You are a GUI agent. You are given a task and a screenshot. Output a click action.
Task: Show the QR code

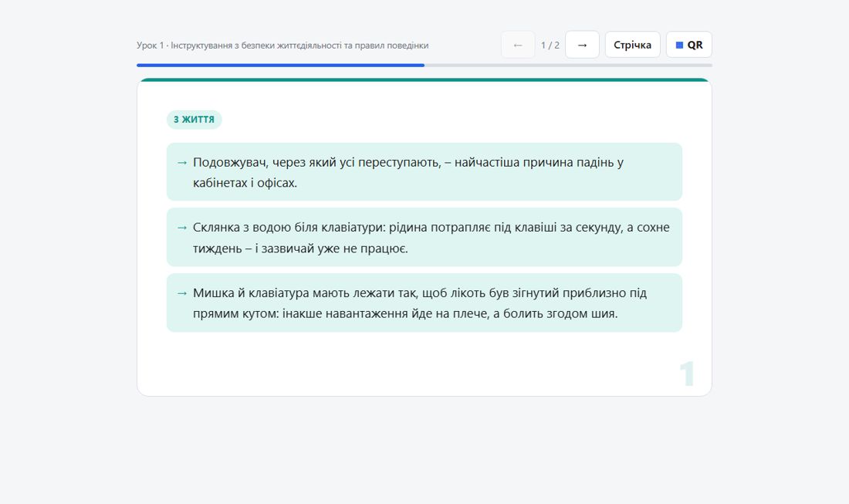point(688,45)
